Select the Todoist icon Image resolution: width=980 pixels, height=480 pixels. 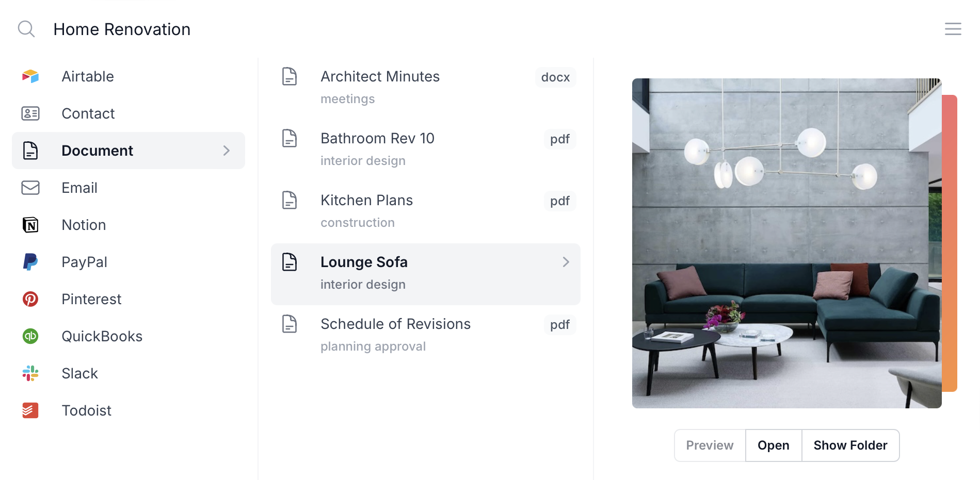30,410
